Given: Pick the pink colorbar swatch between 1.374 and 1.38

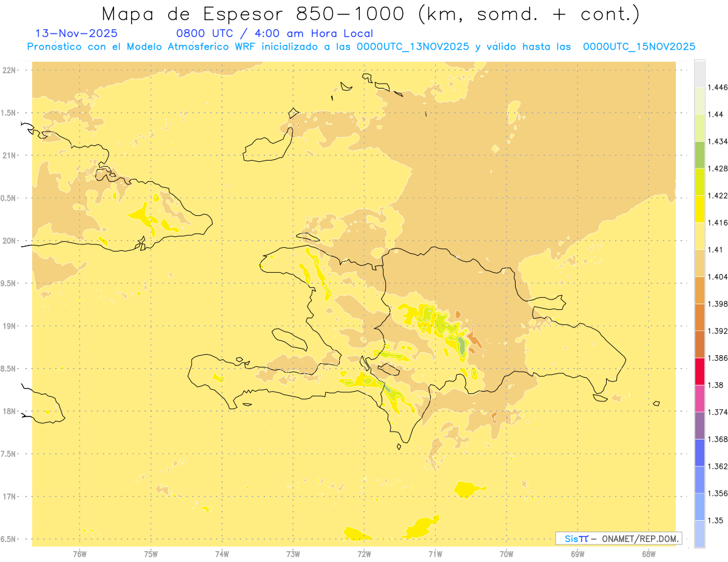Looking at the screenshot, I should pos(699,398).
